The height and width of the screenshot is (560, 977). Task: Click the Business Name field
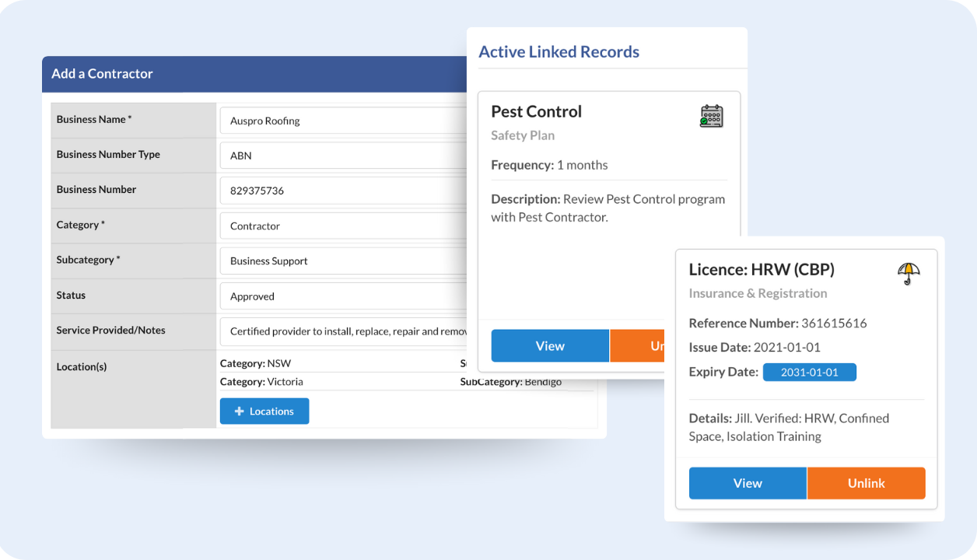342,121
